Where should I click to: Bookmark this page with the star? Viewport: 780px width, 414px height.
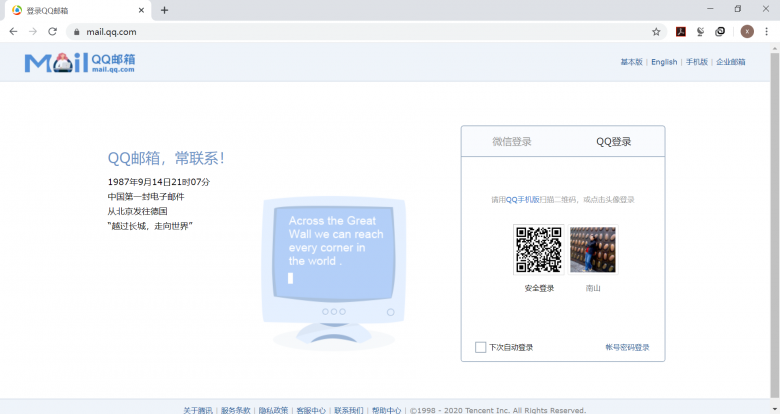tap(656, 32)
